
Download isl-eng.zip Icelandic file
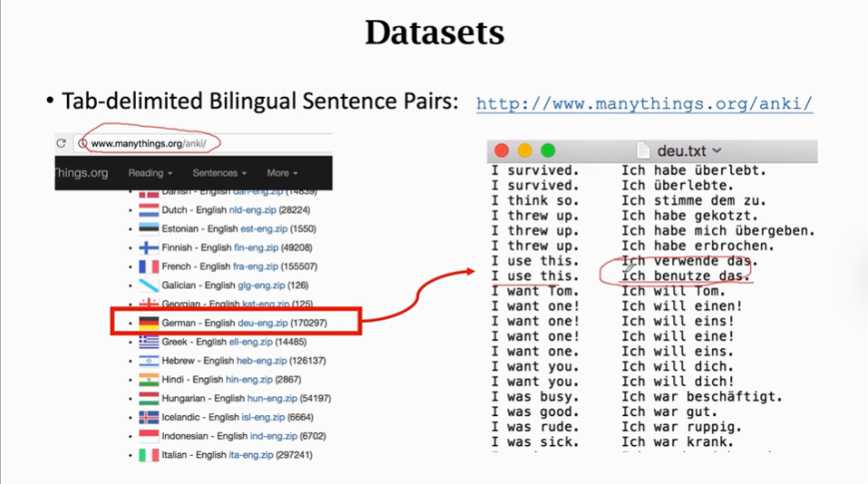[x=263, y=417]
